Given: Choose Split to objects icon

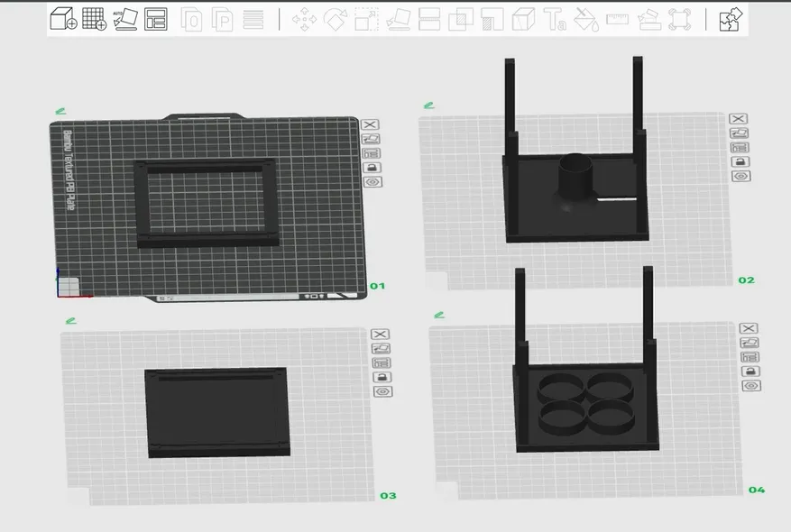Looking at the screenshot, I should (x=192, y=20).
